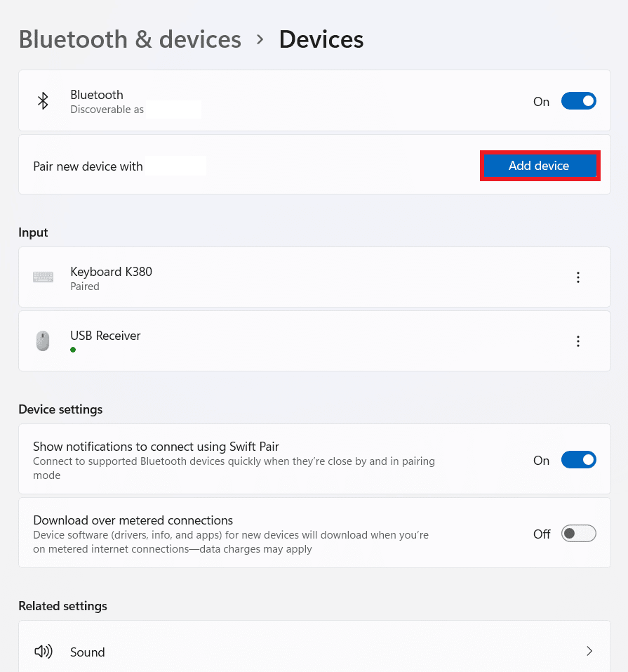The height and width of the screenshot is (672, 628).
Task: Open more options for Keyboard K380
Action: [x=578, y=277]
